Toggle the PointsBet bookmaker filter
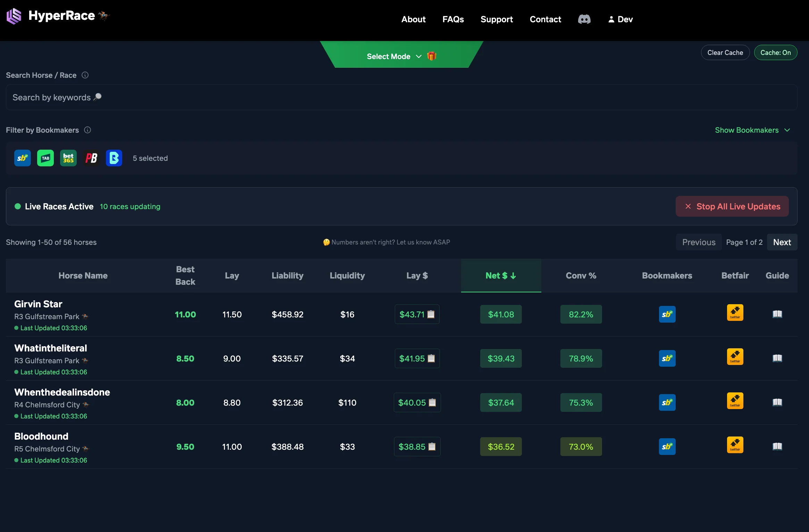This screenshot has width=809, height=532. pos(91,158)
